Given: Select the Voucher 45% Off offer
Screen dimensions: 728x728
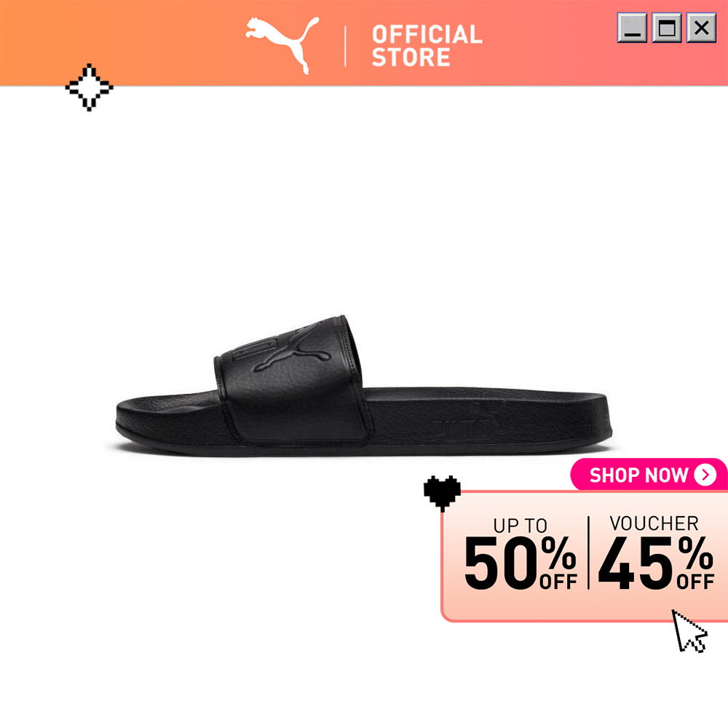Looking at the screenshot, I should [x=656, y=553].
